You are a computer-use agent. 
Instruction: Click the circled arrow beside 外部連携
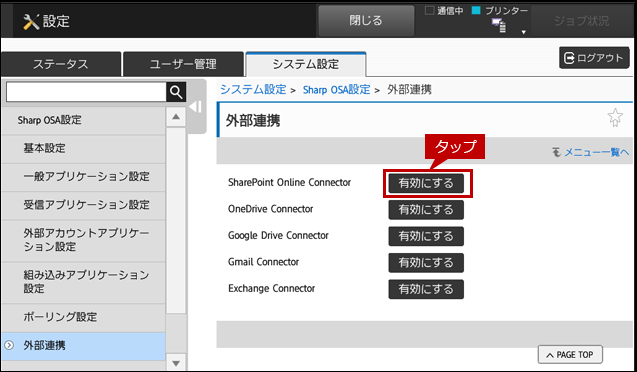pyautogui.click(x=9, y=346)
